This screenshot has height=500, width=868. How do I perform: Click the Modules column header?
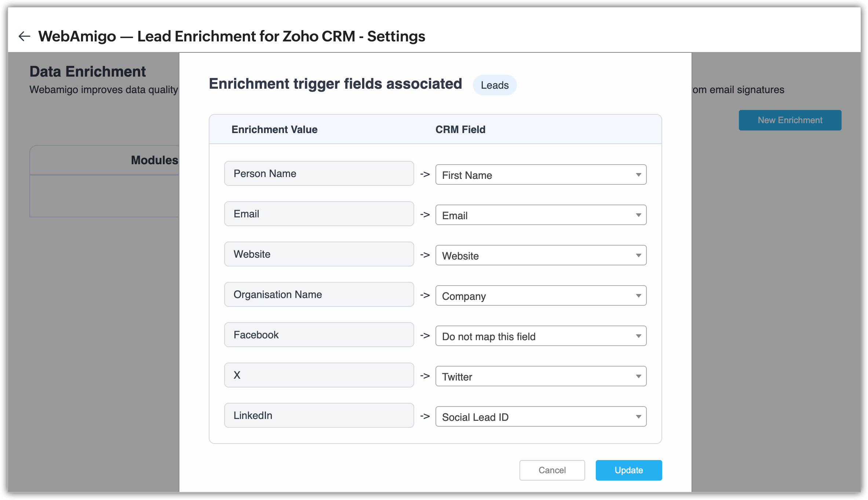click(154, 160)
